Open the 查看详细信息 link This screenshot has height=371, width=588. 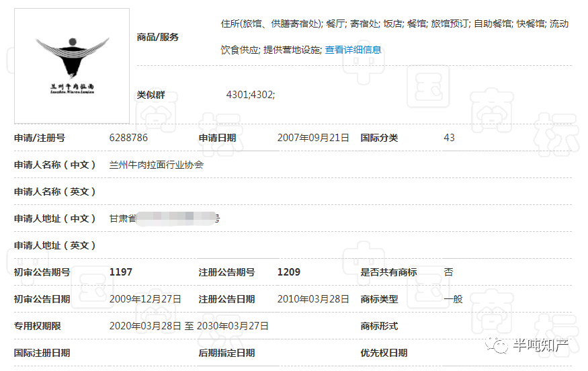pos(353,50)
